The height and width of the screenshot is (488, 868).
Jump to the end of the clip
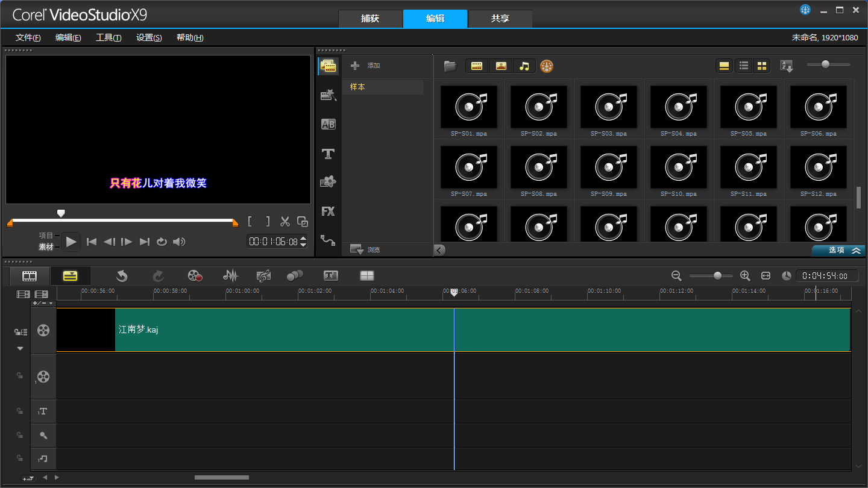pos(145,242)
